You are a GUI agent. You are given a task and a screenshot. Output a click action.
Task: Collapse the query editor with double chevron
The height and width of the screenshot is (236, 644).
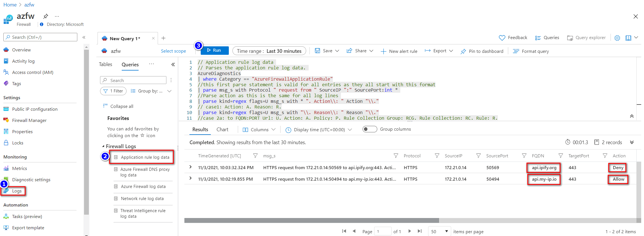tap(632, 116)
